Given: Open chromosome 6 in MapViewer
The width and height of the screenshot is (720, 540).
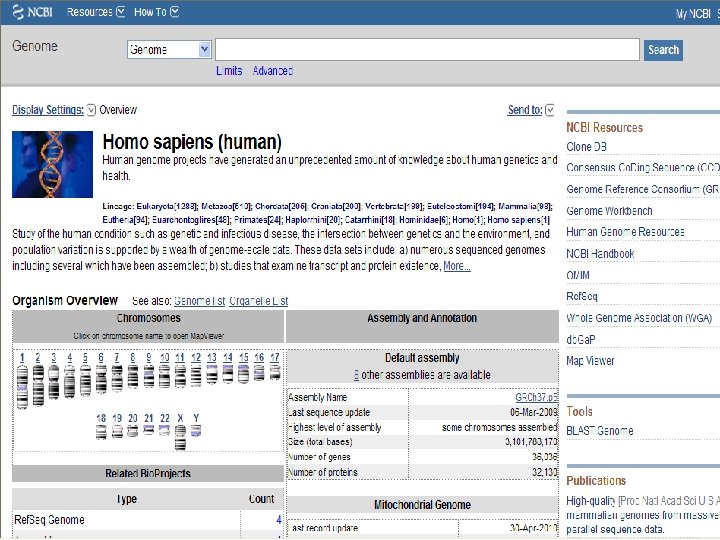Looking at the screenshot, I should [x=101, y=357].
